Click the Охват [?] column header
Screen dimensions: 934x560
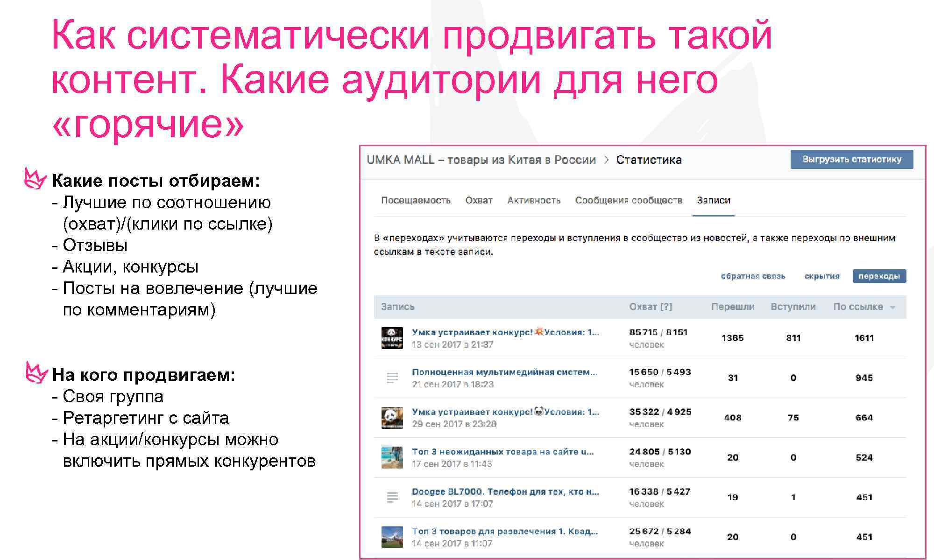(651, 307)
